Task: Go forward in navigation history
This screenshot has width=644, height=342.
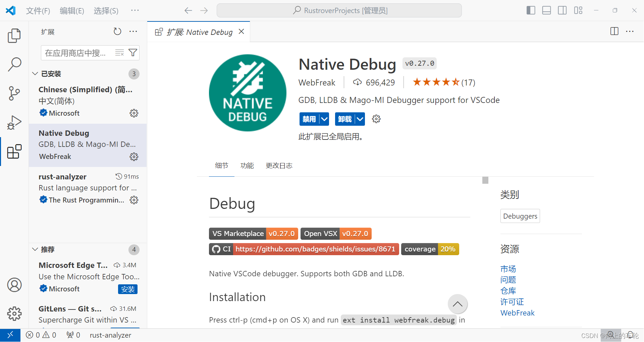Action: tap(204, 10)
